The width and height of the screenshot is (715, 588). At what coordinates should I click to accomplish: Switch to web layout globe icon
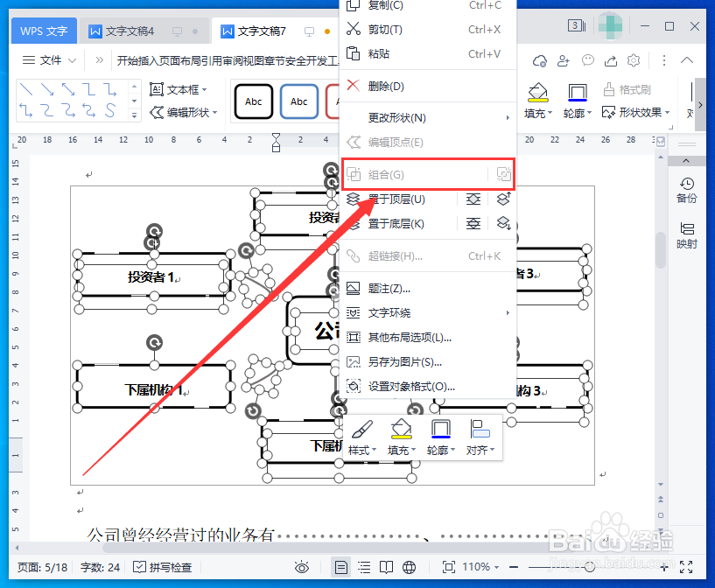pyautogui.click(x=409, y=567)
